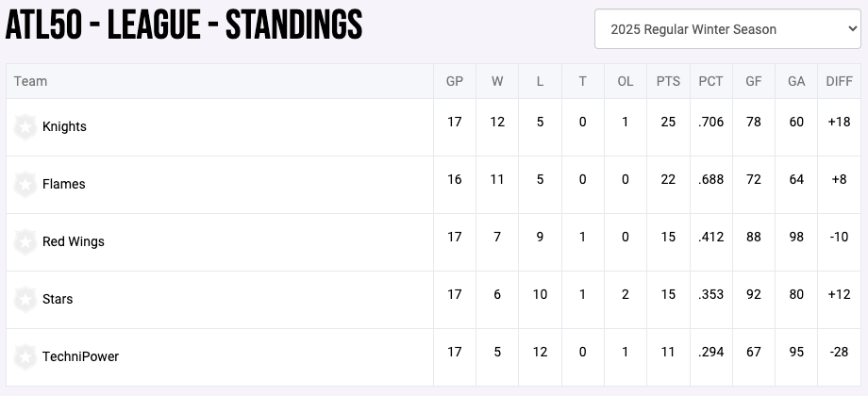The width and height of the screenshot is (868, 396).
Task: Sort by the PTS column header
Action: pos(668,81)
